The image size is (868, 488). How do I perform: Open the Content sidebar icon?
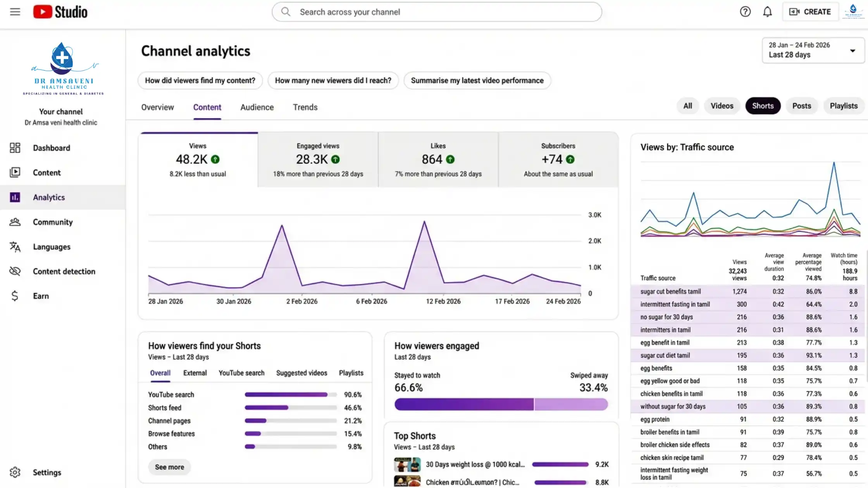pyautogui.click(x=15, y=172)
